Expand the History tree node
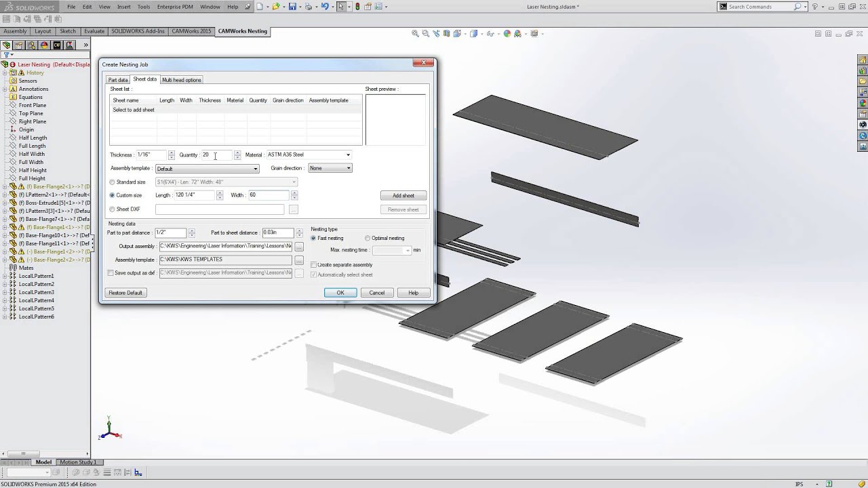Viewport: 868px width, 488px height. coord(5,73)
